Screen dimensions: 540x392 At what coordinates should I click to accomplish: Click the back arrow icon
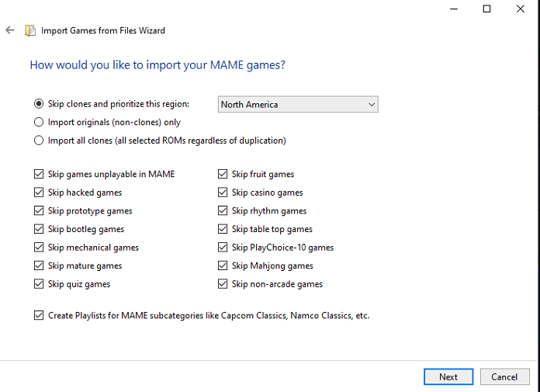(10, 30)
